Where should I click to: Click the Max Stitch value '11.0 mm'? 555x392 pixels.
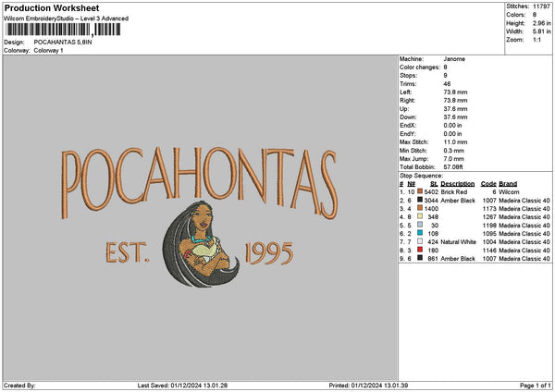455,141
